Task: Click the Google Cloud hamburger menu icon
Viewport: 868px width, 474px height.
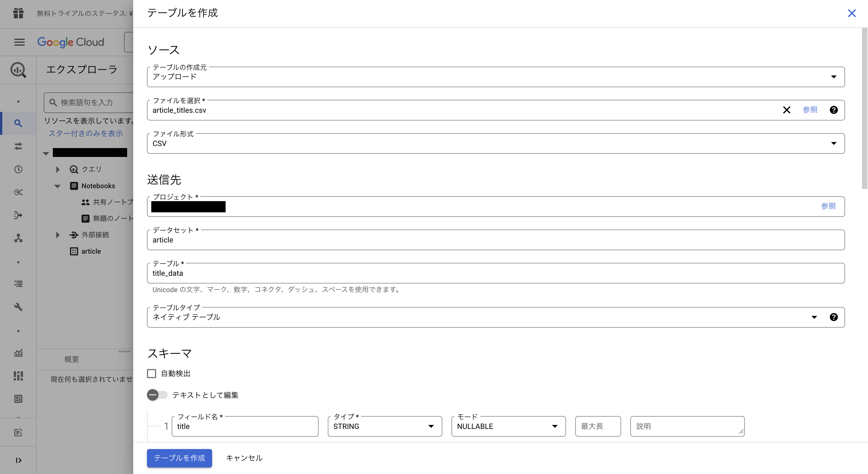Action: point(19,42)
